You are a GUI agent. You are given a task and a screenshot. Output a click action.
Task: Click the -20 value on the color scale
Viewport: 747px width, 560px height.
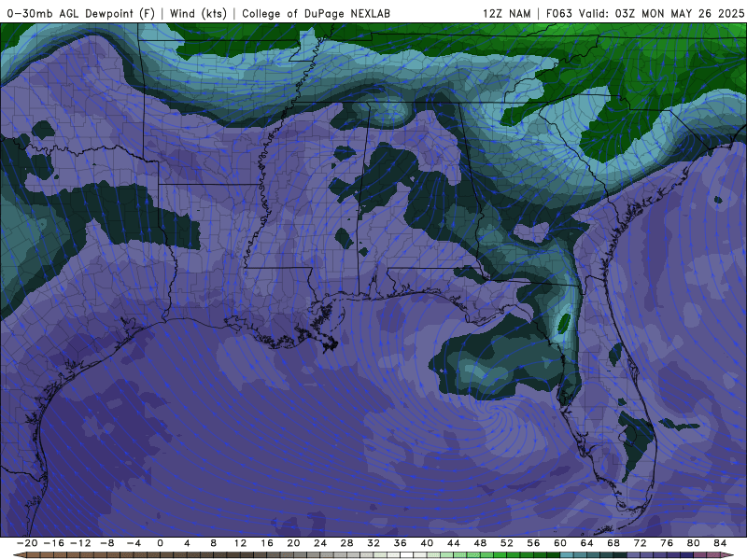(27, 543)
